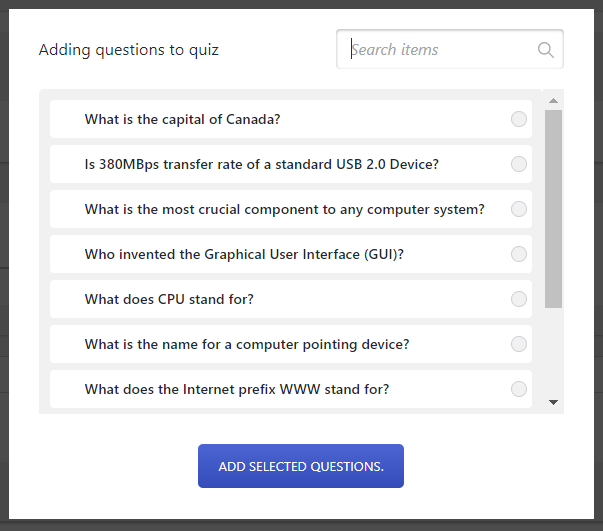
Task: Select the GUI inventor question radio
Action: click(x=519, y=254)
